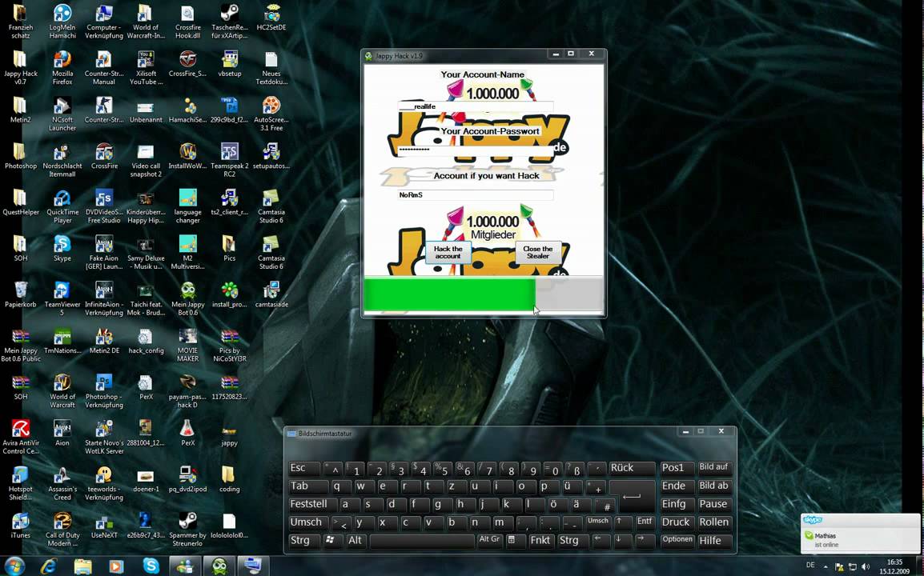The width and height of the screenshot is (924, 576).
Task: Toggle Feststell caps lock key on keyboard
Action: click(x=314, y=505)
